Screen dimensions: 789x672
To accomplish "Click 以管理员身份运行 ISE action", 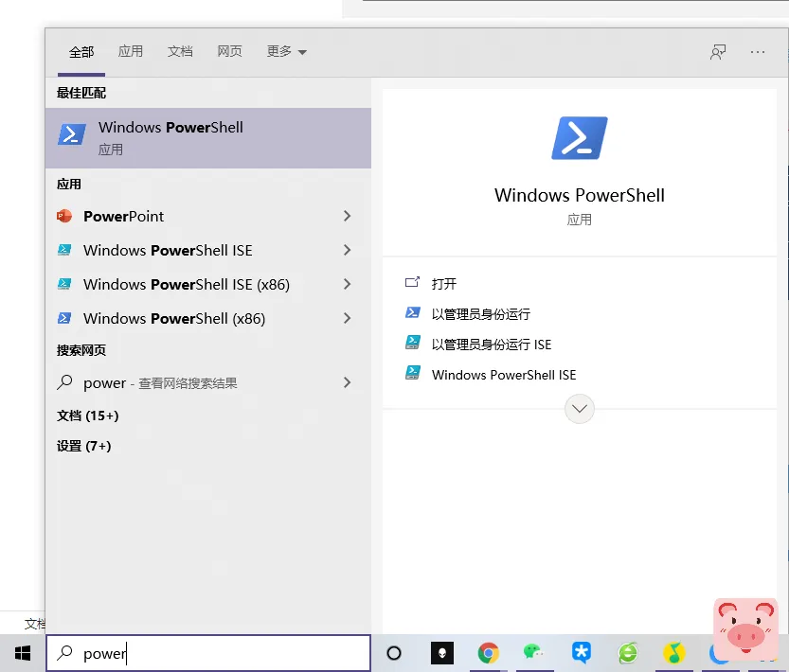I will (491, 345).
